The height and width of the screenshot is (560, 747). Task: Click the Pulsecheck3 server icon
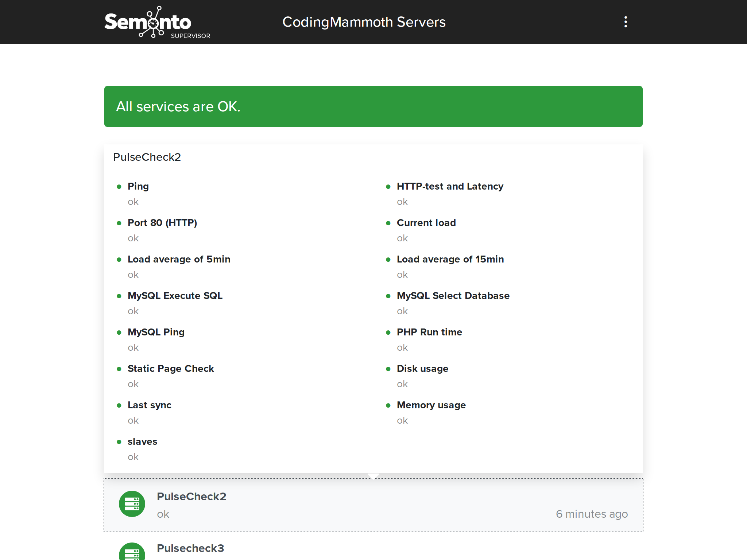tap(132, 552)
